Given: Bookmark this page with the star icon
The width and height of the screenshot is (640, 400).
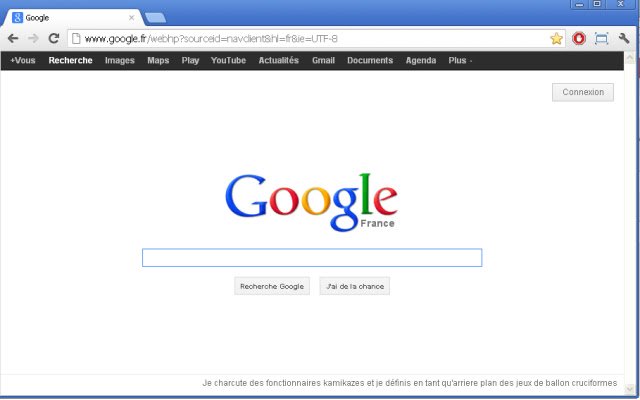Looking at the screenshot, I should point(556,39).
